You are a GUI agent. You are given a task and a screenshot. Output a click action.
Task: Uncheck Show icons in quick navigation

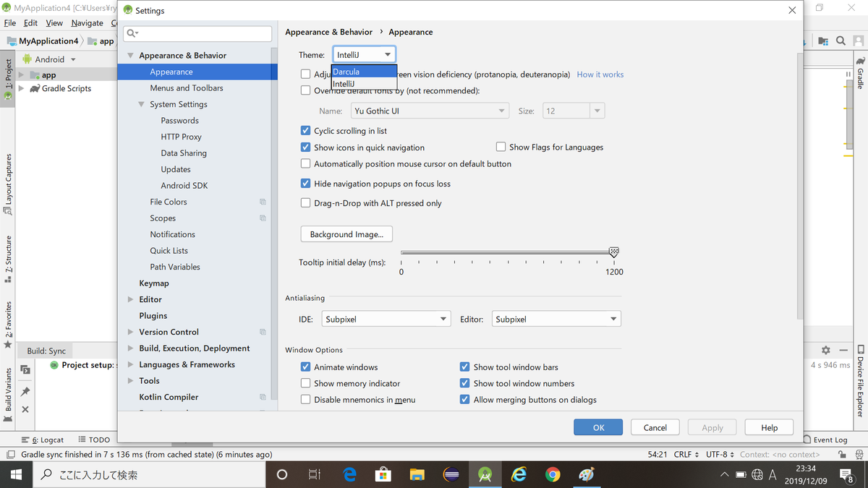click(305, 147)
